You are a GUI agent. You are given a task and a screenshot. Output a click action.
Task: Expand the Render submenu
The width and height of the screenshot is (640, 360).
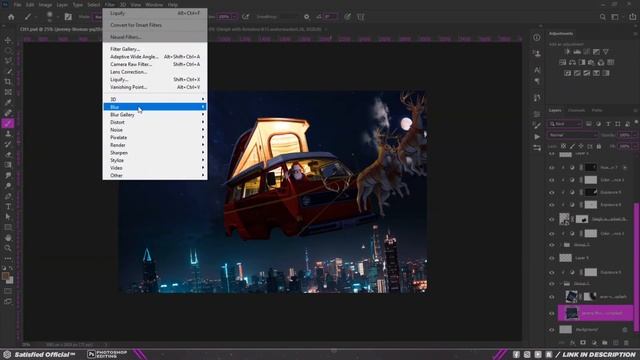click(155, 145)
